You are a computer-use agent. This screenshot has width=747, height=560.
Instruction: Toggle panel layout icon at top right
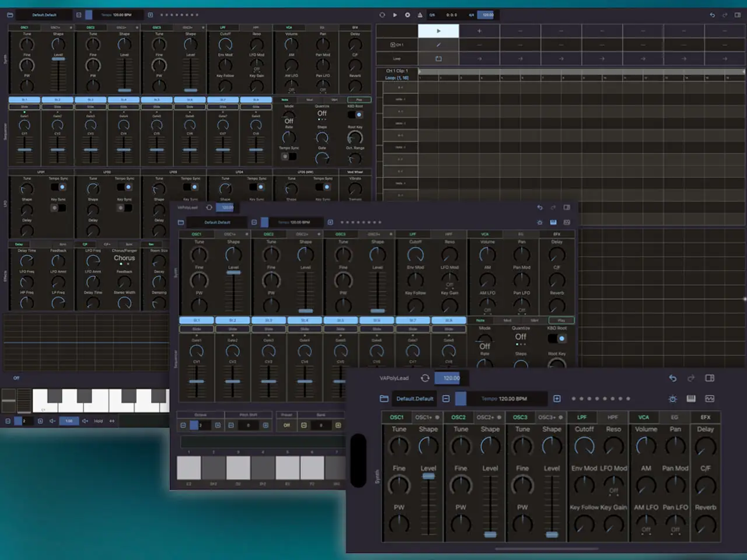click(738, 15)
